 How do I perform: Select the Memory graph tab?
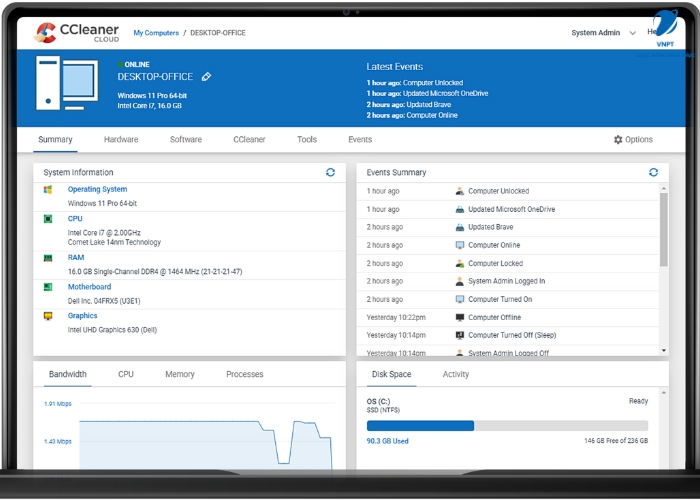(180, 374)
